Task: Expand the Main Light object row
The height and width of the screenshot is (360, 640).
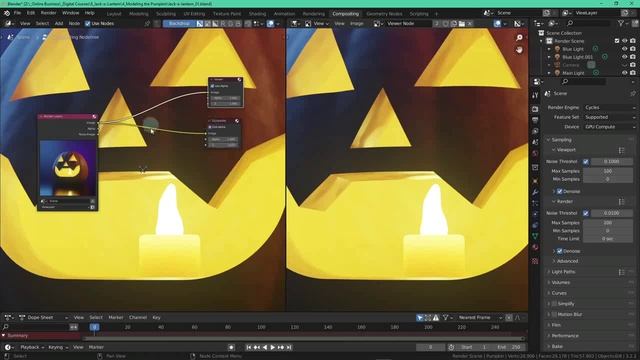Action: point(549,73)
